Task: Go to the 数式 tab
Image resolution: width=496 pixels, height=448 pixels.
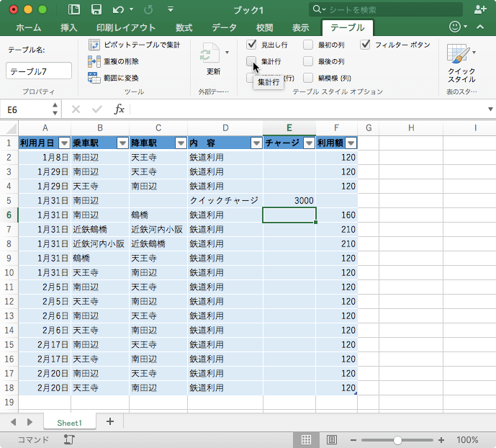Action: pos(184,28)
